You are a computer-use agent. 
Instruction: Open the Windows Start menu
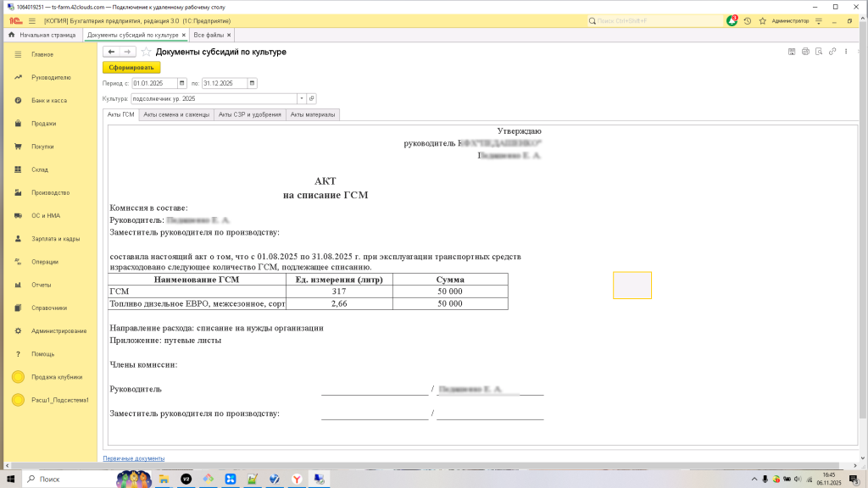(10, 479)
